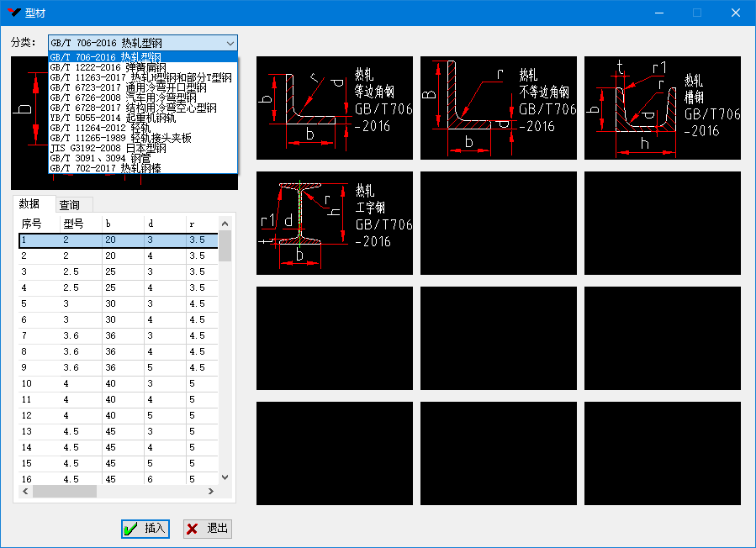Select the 热轧等边角钢 profile thumbnail
The width and height of the screenshot is (756, 548).
(334, 108)
